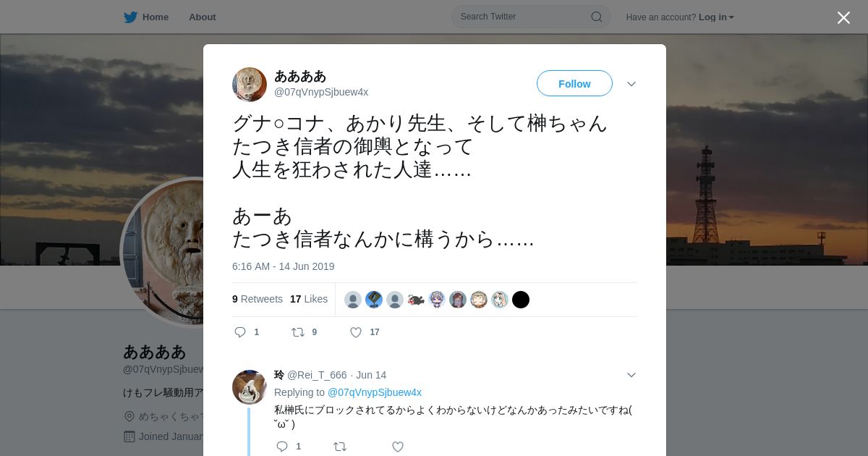Retweet the reply from Rei_T_666
Viewport: 868px width, 456px height.
click(340, 447)
